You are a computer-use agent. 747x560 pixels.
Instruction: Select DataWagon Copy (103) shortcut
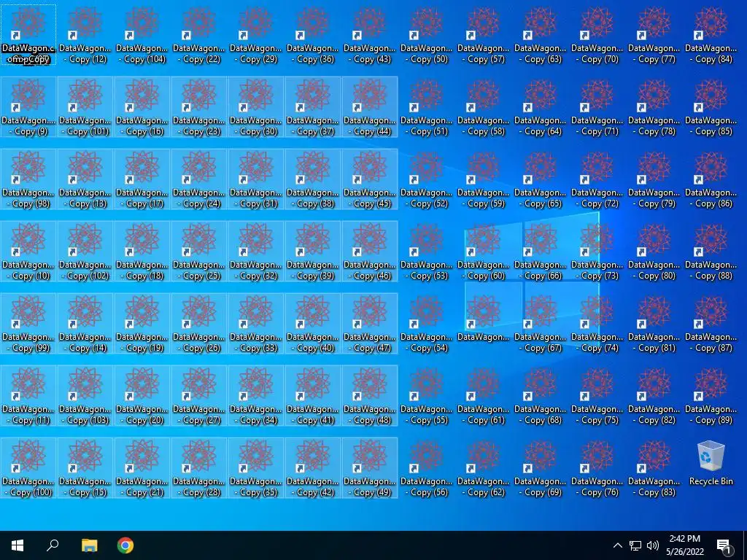tap(85, 396)
